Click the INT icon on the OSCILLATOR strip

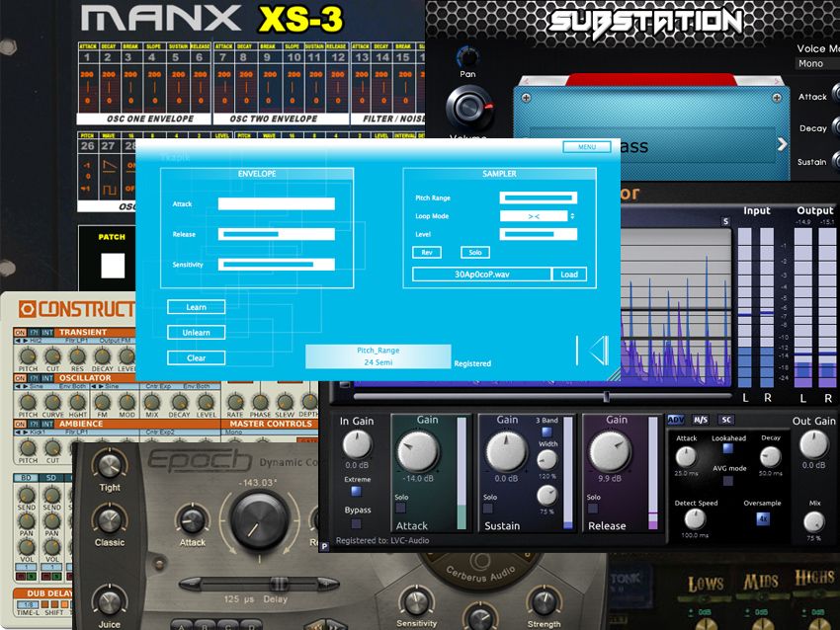coord(46,379)
